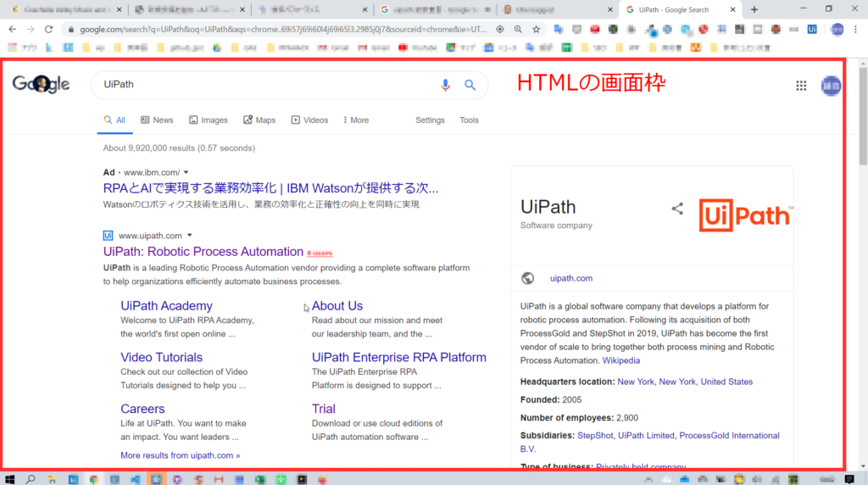Open the Tools search options
868x485 pixels.
pyautogui.click(x=469, y=120)
